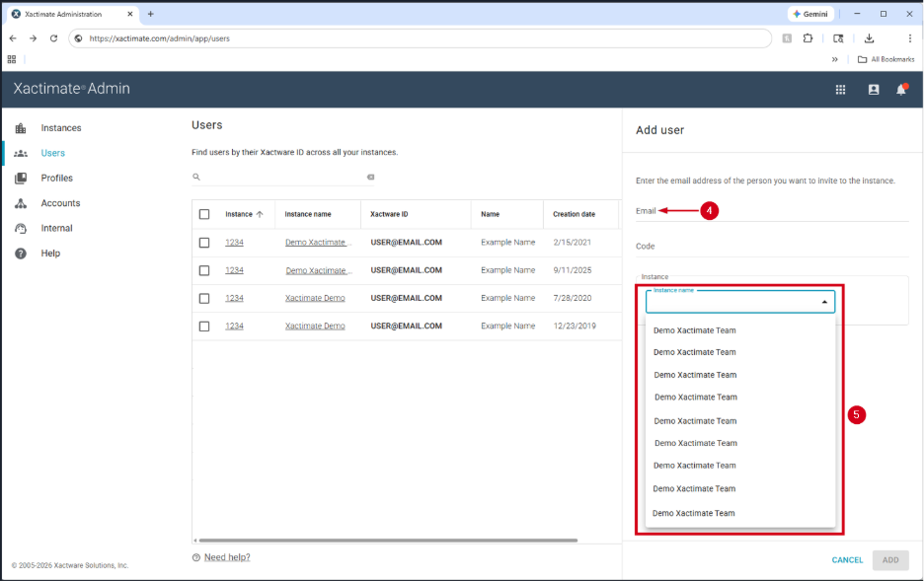
Task: Select the checkbox for the 12/23/2019 row
Action: click(204, 327)
